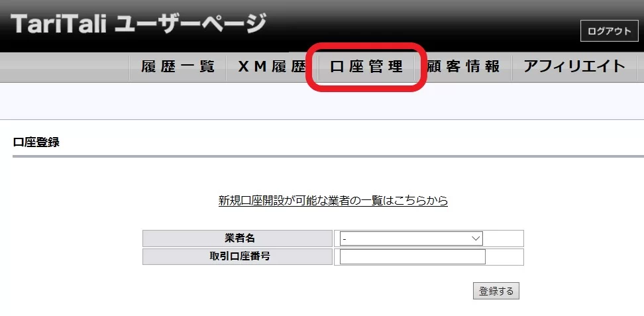Click the 業者名 label cell
This screenshot has height=316, width=644.
pos(237,238)
